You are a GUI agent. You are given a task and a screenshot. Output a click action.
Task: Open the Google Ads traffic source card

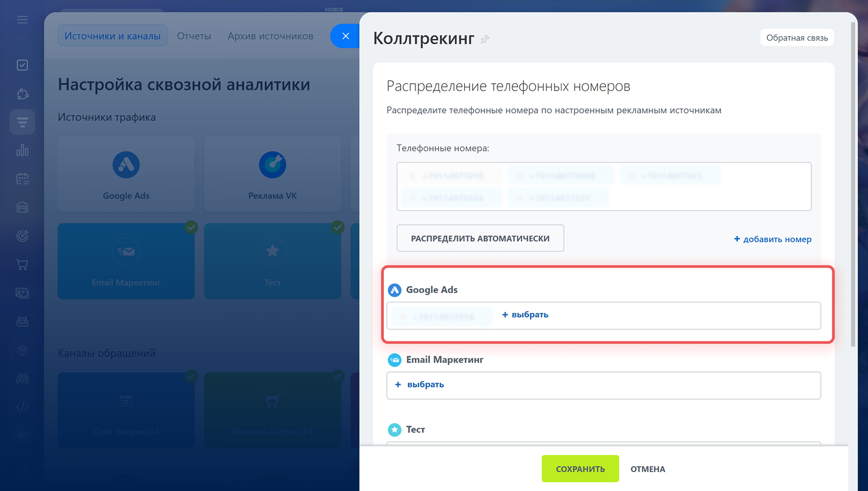tap(126, 175)
